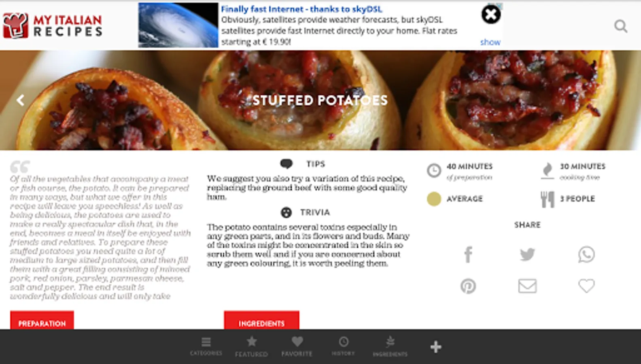The image size is (641, 364).
Task: Open the Favorite tab
Action: 297,347
